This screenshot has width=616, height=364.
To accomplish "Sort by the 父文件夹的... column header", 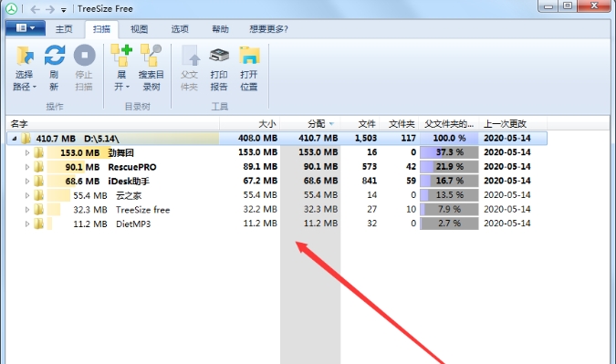I will click(x=449, y=124).
